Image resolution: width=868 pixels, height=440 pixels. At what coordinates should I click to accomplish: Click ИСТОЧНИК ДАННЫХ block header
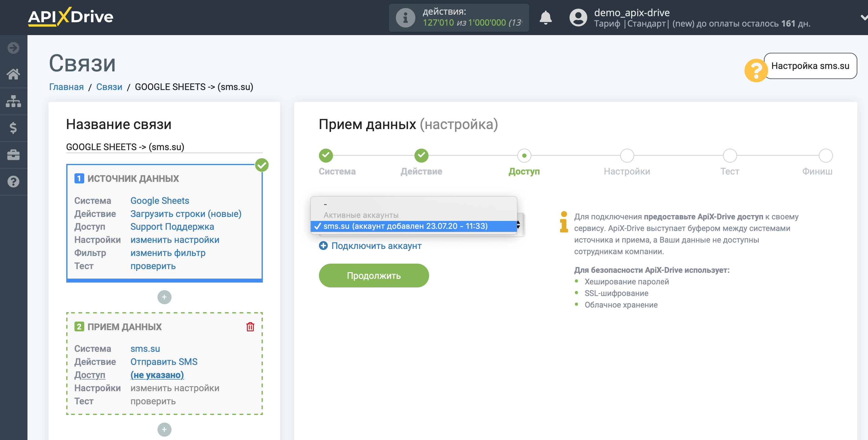click(133, 179)
